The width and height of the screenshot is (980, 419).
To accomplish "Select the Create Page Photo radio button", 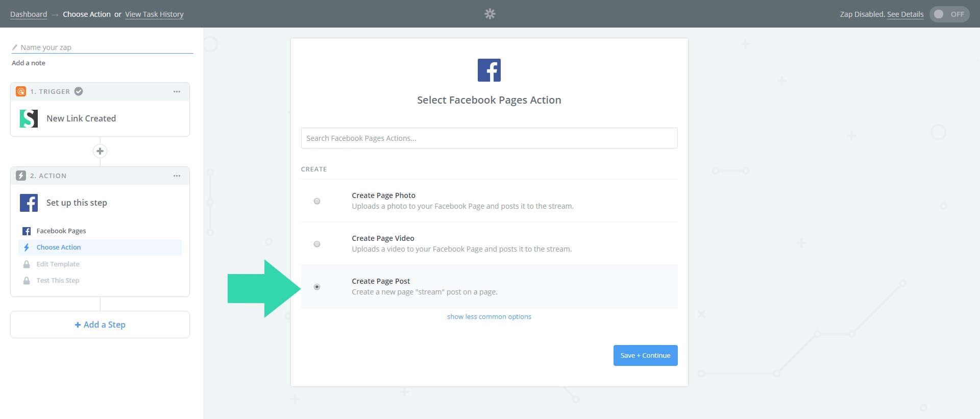I will coord(317,201).
